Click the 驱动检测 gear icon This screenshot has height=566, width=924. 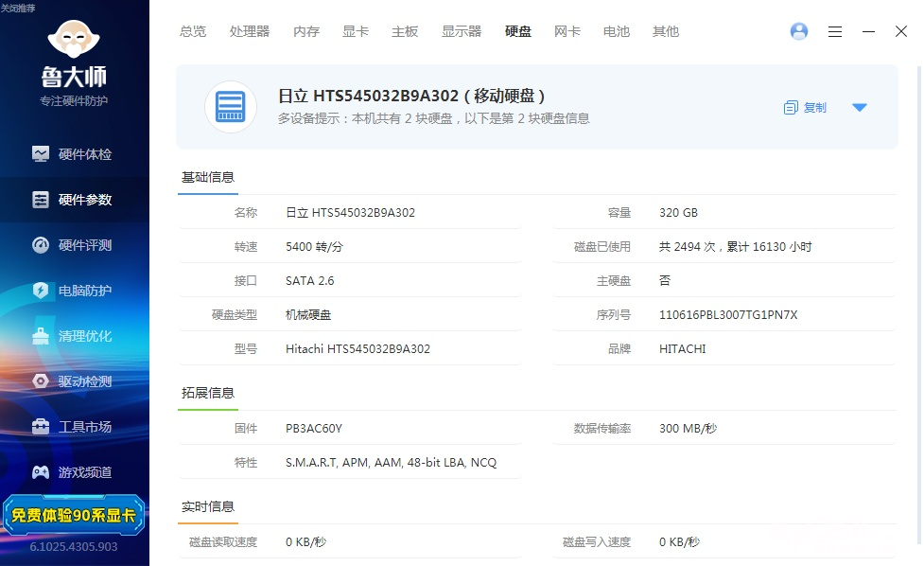(x=41, y=381)
